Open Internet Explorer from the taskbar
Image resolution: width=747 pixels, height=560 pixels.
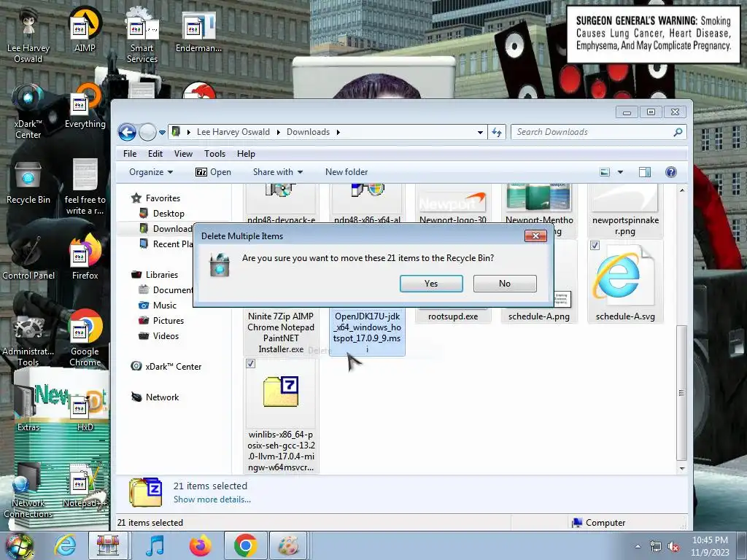[x=65, y=545]
